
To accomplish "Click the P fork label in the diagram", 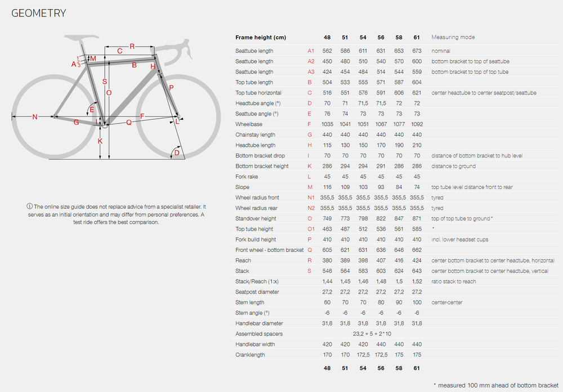I will [x=171, y=88].
